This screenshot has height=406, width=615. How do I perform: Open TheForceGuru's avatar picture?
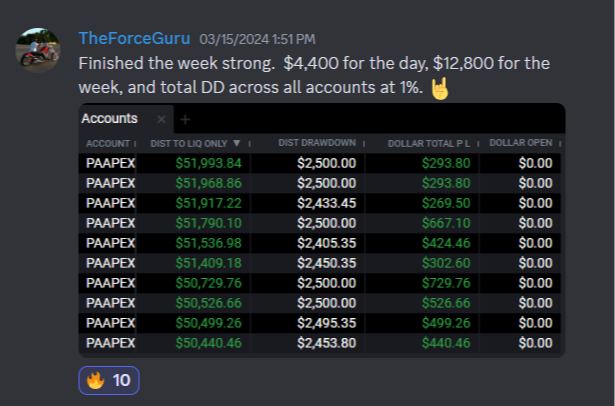pyautogui.click(x=38, y=50)
